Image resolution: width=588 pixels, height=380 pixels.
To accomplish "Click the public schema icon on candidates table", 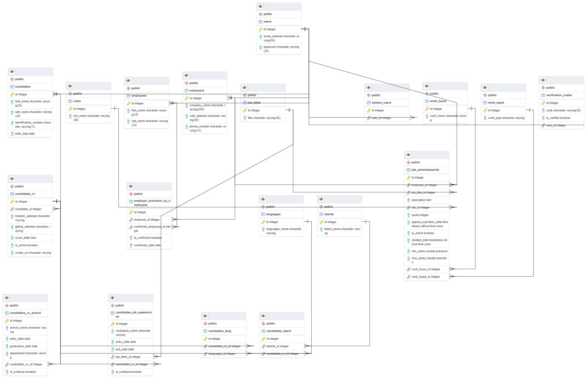I will point(12,79).
